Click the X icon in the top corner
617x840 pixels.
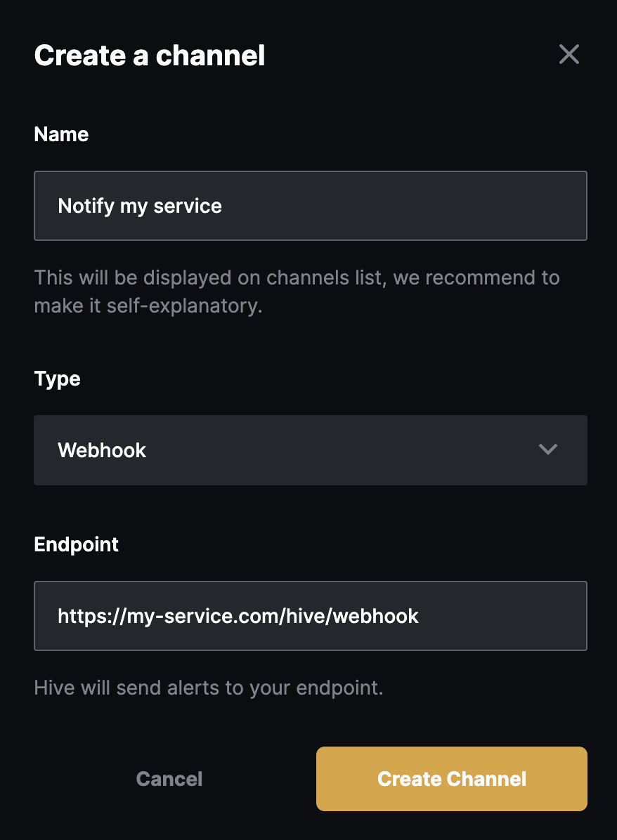click(569, 54)
